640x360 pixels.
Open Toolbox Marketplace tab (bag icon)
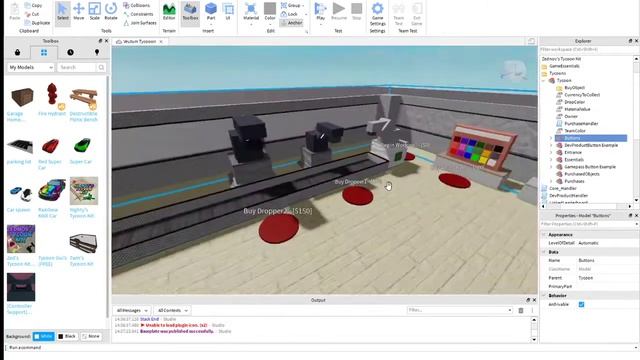(x=17, y=52)
